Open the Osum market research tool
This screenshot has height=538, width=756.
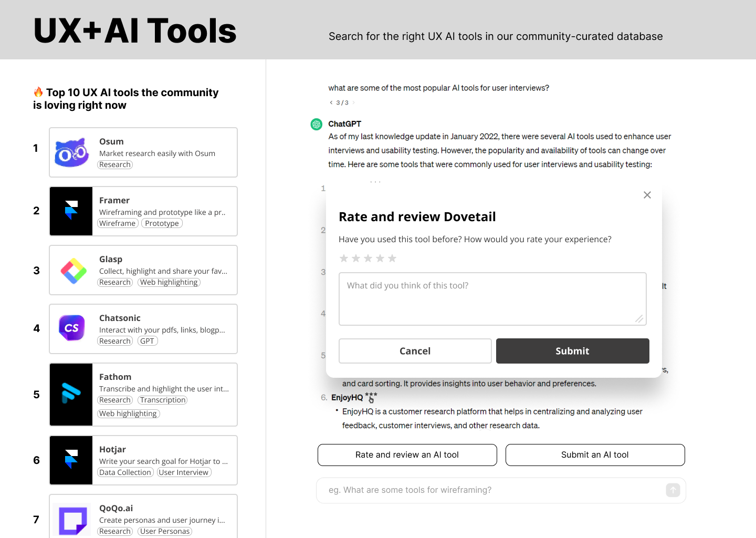71,152
